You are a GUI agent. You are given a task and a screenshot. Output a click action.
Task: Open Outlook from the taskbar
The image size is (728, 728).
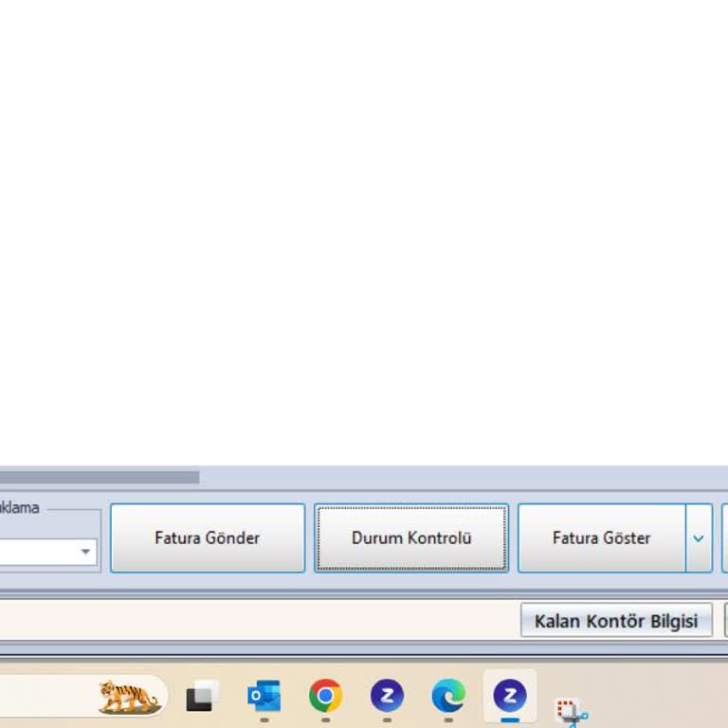[264, 696]
